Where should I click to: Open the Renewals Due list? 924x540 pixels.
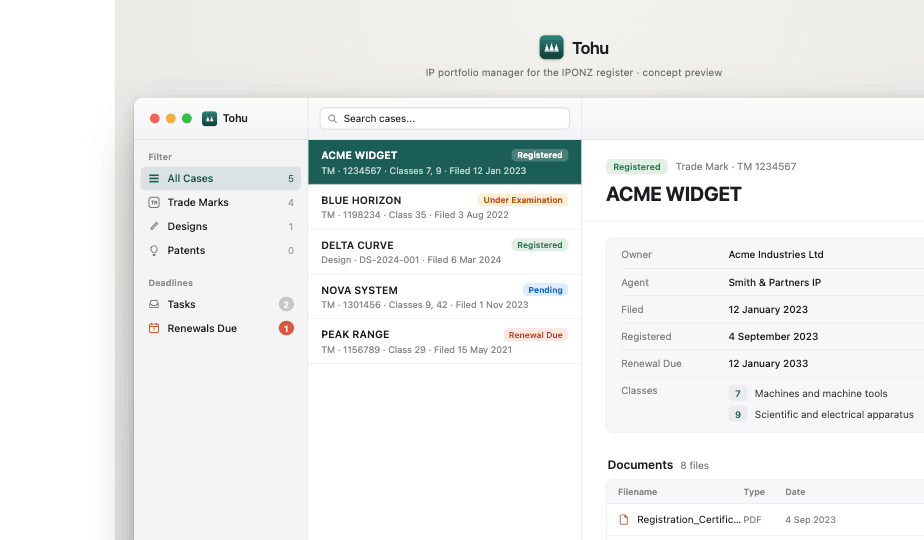220,328
